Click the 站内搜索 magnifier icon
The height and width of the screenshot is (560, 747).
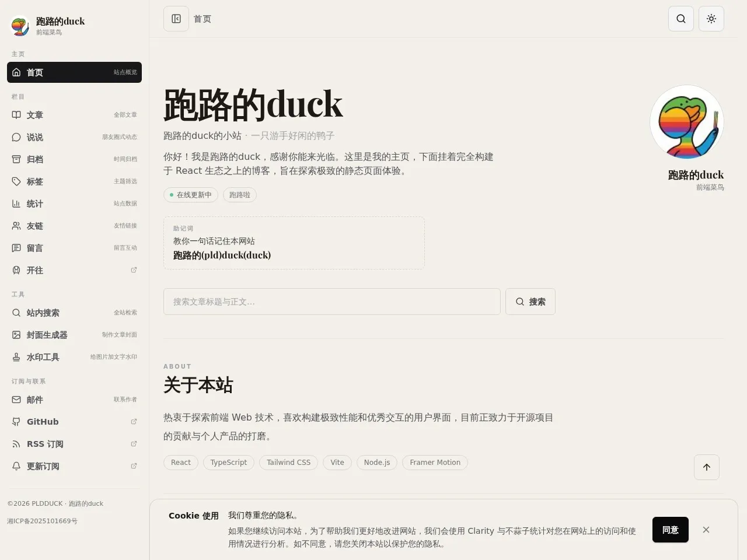16,313
